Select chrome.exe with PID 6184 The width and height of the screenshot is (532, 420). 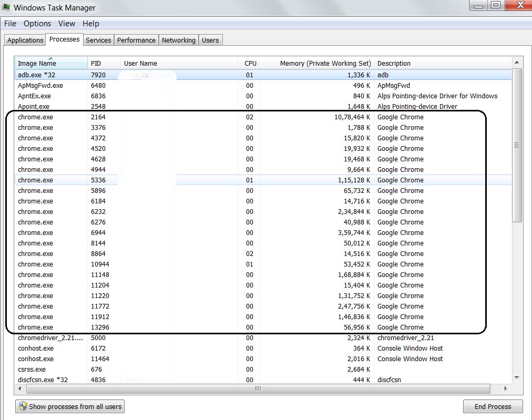pos(263,201)
